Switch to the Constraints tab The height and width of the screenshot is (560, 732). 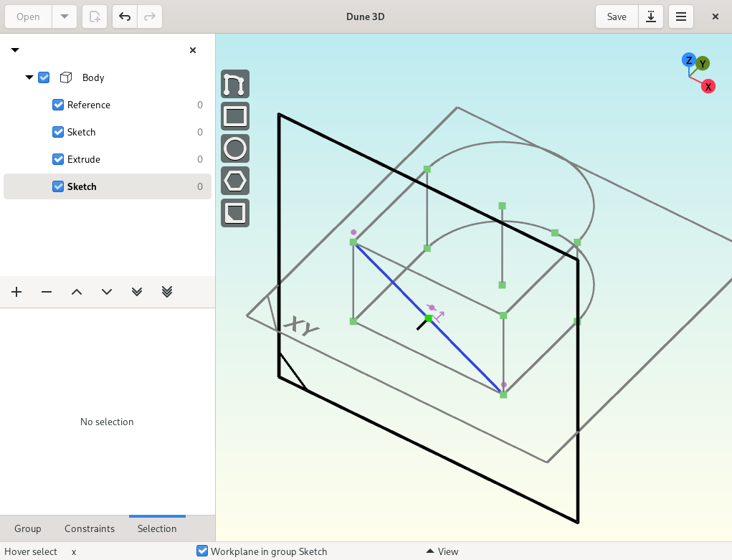[x=90, y=528]
